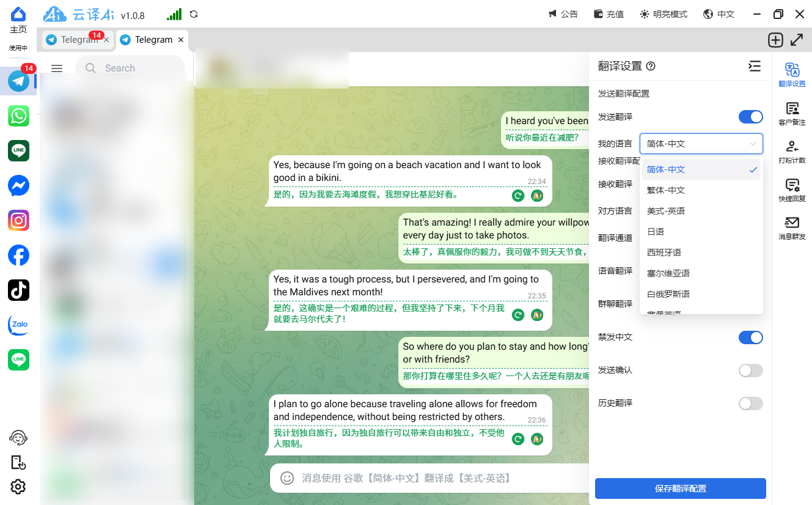Open the 中文 language menu in title bar
Screen dimensions: 812x505
pyautogui.click(x=719, y=14)
